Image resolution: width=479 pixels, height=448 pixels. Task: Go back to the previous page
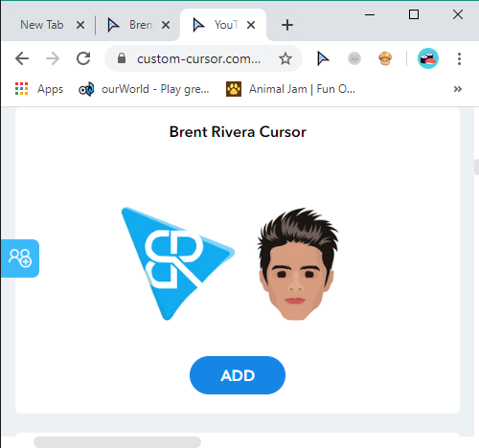pyautogui.click(x=22, y=58)
